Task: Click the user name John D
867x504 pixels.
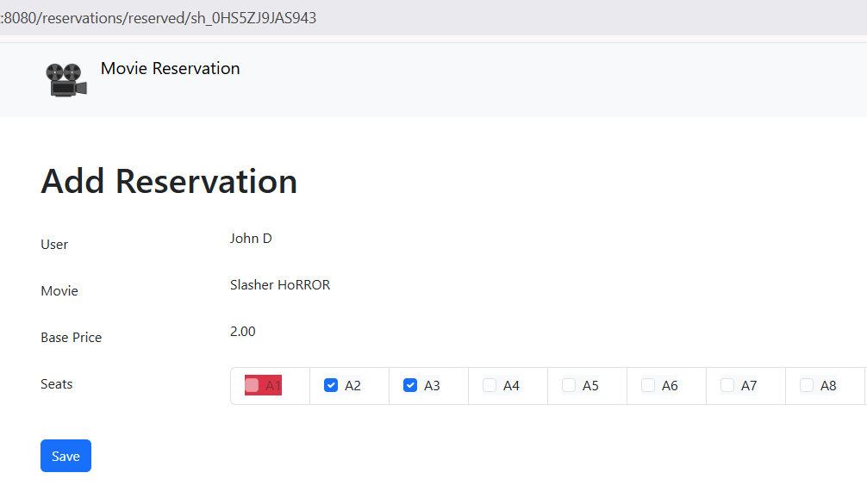Action: coord(251,239)
